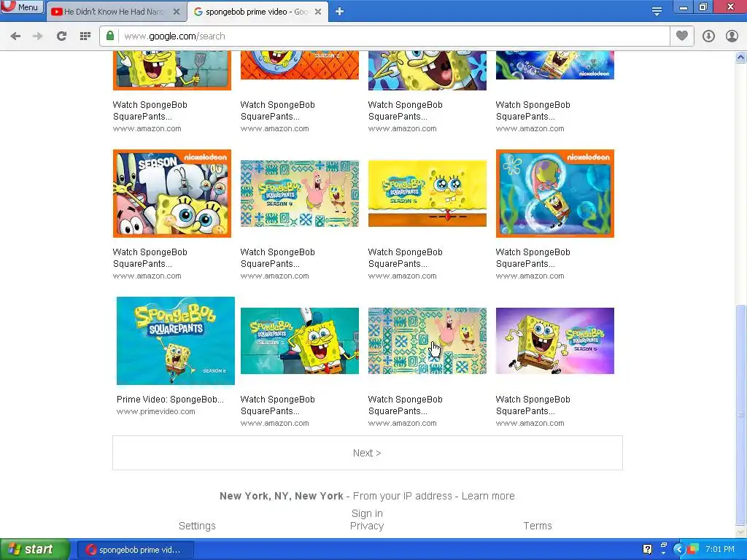The image size is (747, 560).
Task: Open the Season 4 tiki pattern thumbnail with logo
Action: 300,193
